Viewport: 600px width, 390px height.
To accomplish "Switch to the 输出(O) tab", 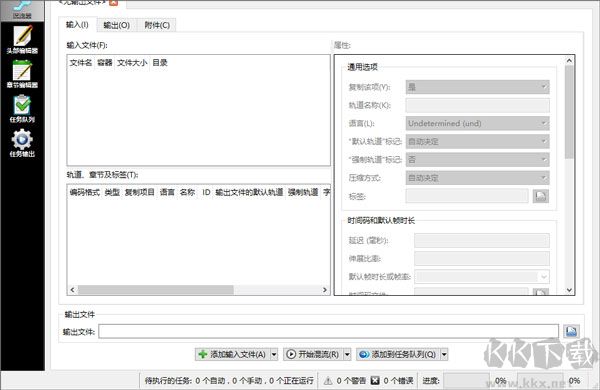I will click(117, 25).
